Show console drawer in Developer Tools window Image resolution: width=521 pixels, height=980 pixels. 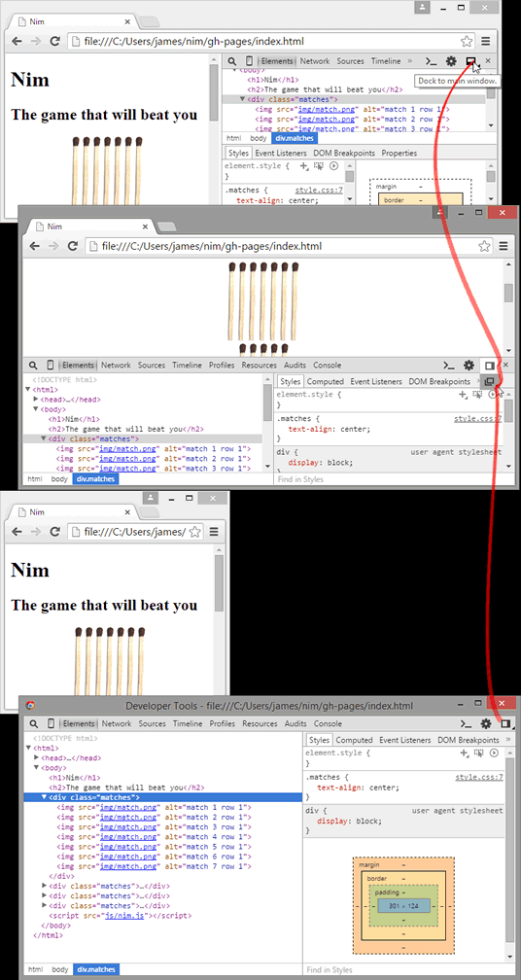point(466,723)
